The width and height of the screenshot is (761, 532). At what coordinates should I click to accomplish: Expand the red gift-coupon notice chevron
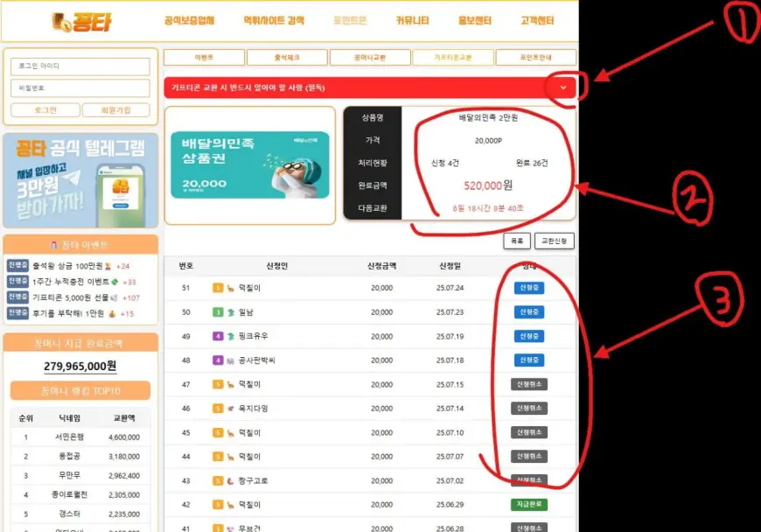pos(563,87)
